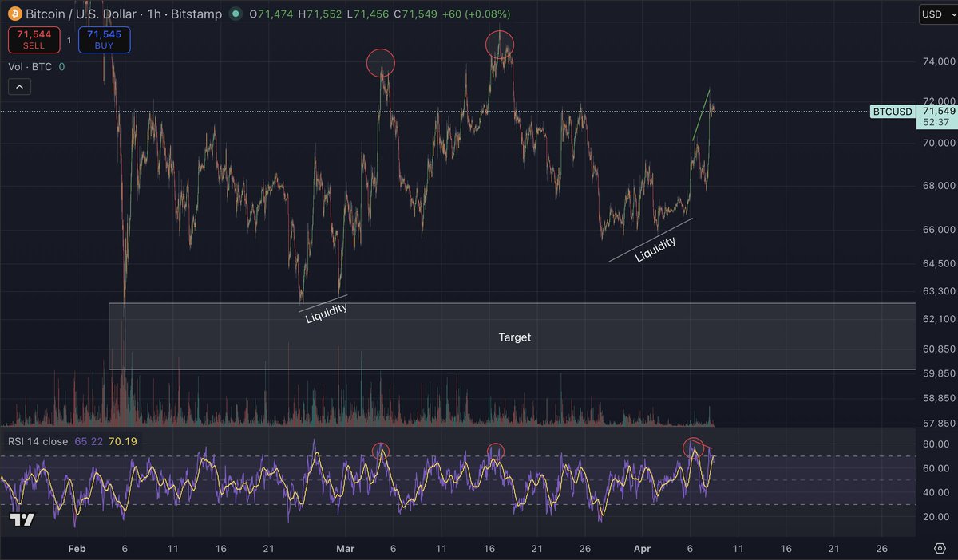Click the red circle on the RSI overbought peak
Screen dimensions: 958x560
pos(693,448)
